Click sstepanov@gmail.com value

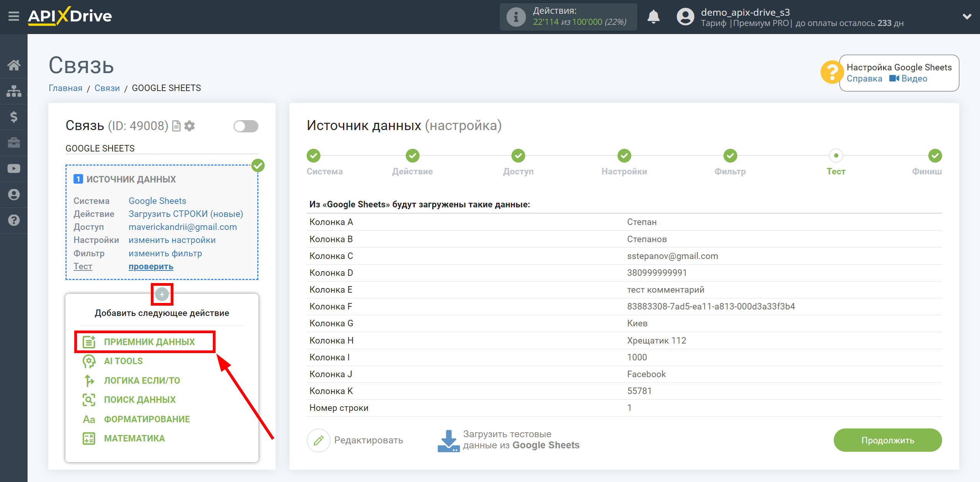tap(672, 256)
